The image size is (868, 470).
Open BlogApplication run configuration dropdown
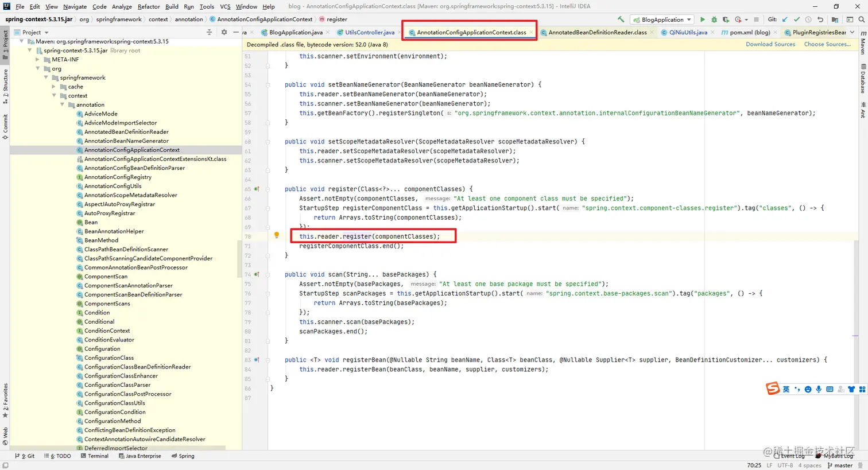pyautogui.click(x=662, y=20)
